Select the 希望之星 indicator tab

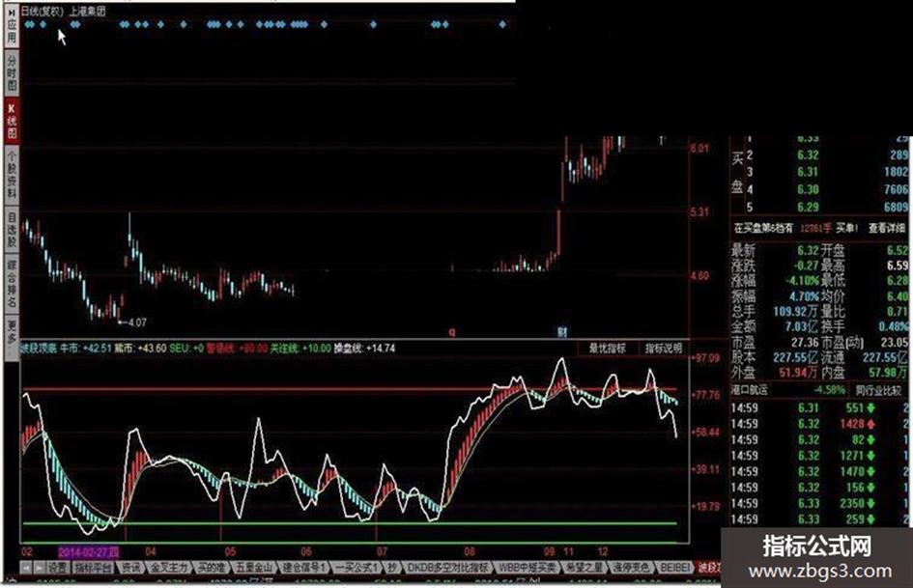(x=584, y=567)
